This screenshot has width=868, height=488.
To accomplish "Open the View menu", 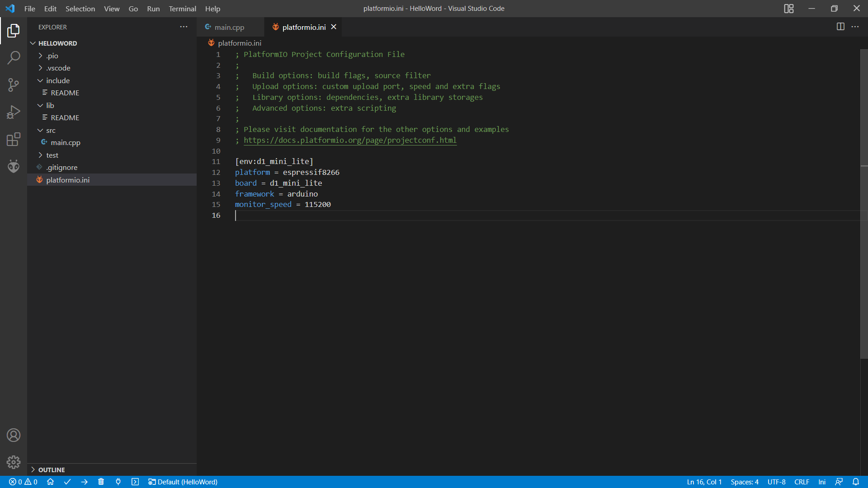I will (112, 9).
